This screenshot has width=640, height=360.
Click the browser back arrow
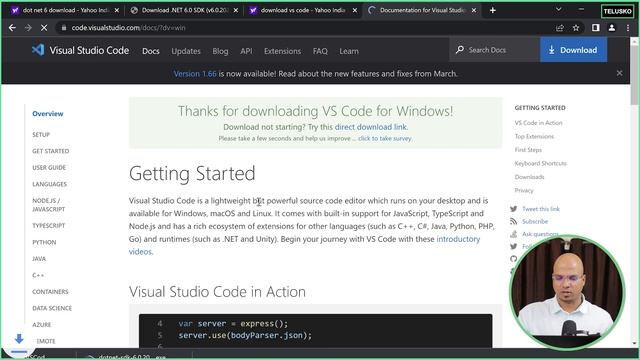click(x=12, y=28)
